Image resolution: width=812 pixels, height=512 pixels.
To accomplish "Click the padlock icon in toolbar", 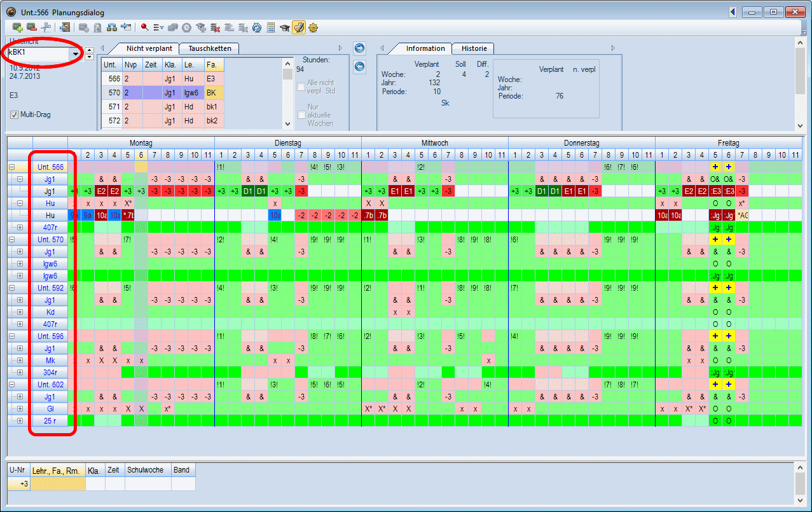I will coord(98,27).
